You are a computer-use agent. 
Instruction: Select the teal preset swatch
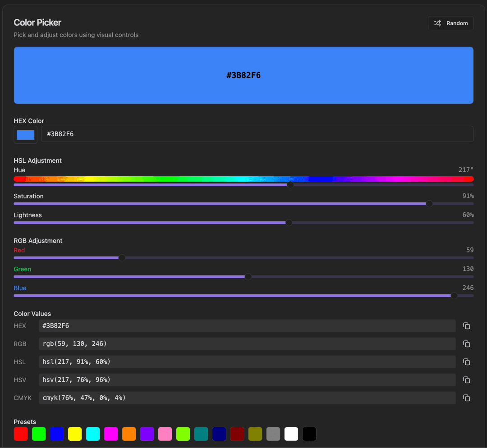click(x=201, y=434)
